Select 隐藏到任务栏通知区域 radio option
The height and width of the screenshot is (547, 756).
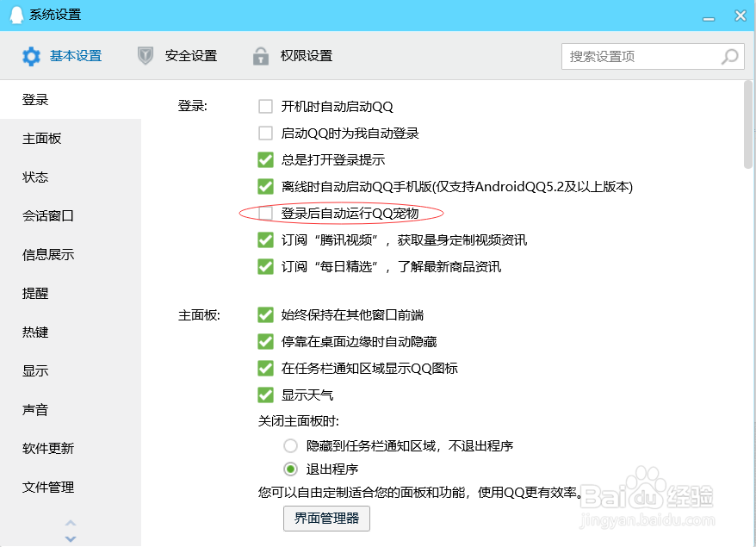click(x=291, y=445)
